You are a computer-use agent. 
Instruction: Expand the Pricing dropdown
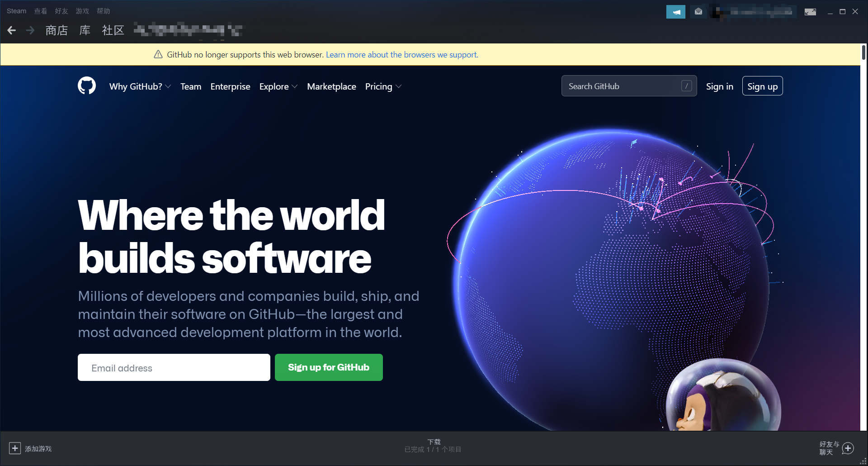click(x=382, y=86)
